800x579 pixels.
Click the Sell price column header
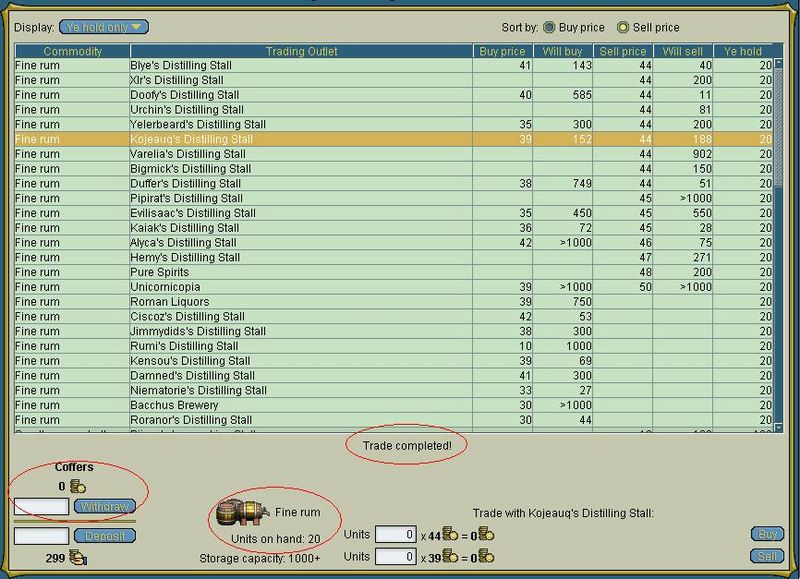(622, 51)
